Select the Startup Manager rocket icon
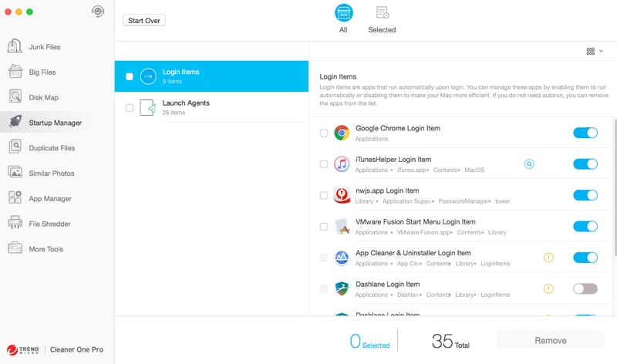This screenshot has width=617, height=364. [x=15, y=122]
